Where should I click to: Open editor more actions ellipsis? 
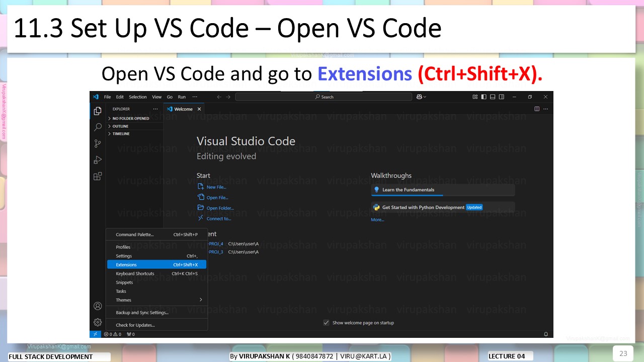pos(545,109)
